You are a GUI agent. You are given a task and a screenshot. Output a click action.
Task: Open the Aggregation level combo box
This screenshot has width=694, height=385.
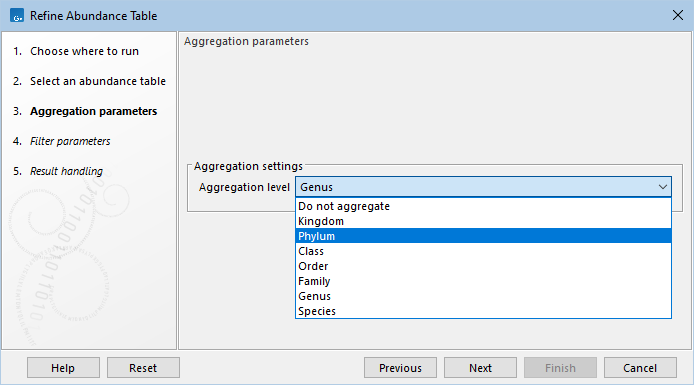click(483, 187)
